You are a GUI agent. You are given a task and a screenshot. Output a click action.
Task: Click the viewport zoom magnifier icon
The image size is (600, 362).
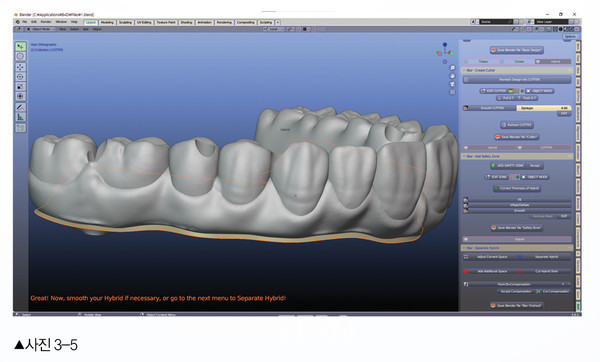tap(452, 68)
